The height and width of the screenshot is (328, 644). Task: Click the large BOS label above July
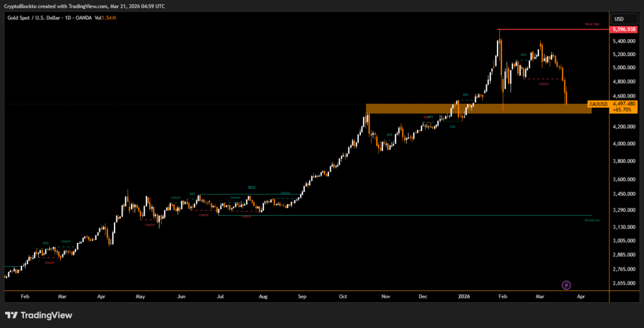click(x=252, y=188)
